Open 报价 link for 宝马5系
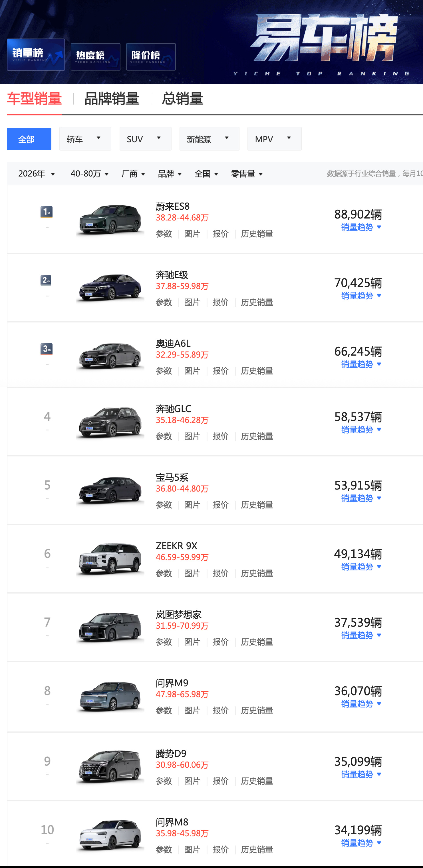The height and width of the screenshot is (868, 423). (x=221, y=505)
